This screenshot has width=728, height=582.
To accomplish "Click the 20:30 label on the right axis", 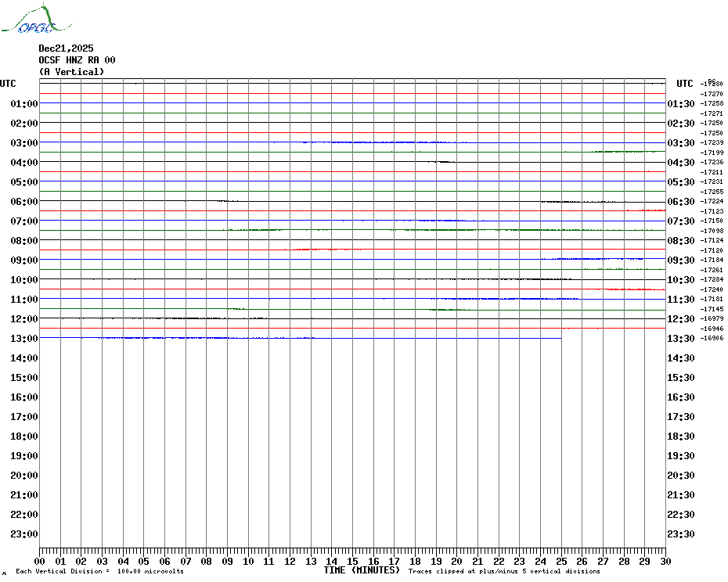I will coord(679,475).
